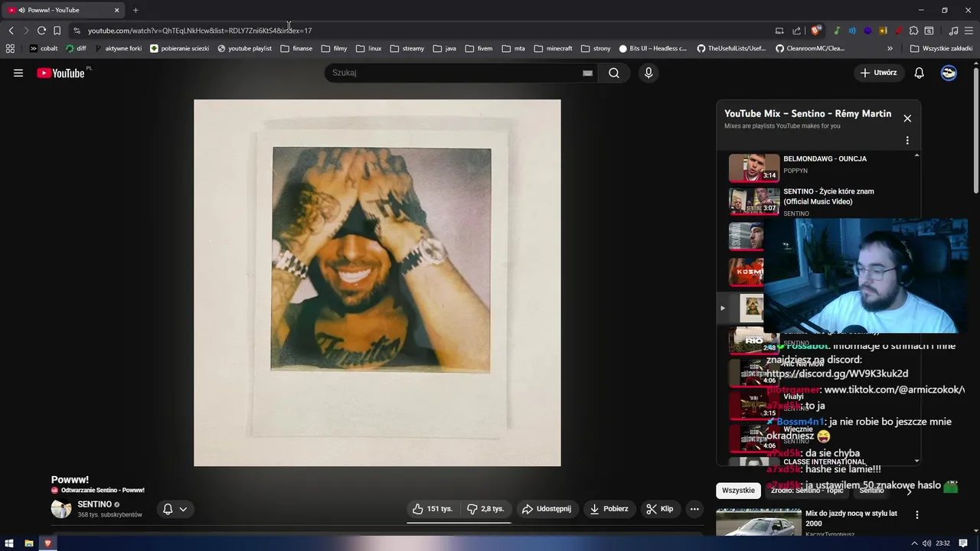The image size is (980, 551).
Task: Close the YouTube Mix playlist panel
Action: point(907,118)
